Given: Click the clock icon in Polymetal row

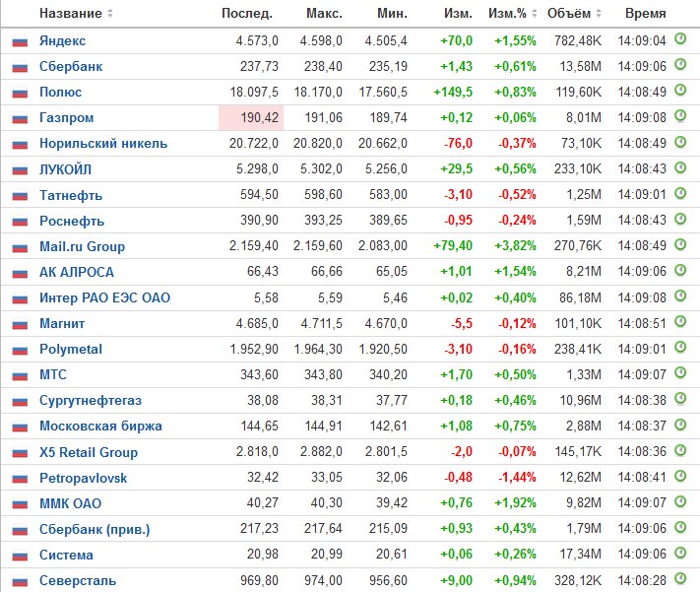Looking at the screenshot, I should (x=680, y=347).
